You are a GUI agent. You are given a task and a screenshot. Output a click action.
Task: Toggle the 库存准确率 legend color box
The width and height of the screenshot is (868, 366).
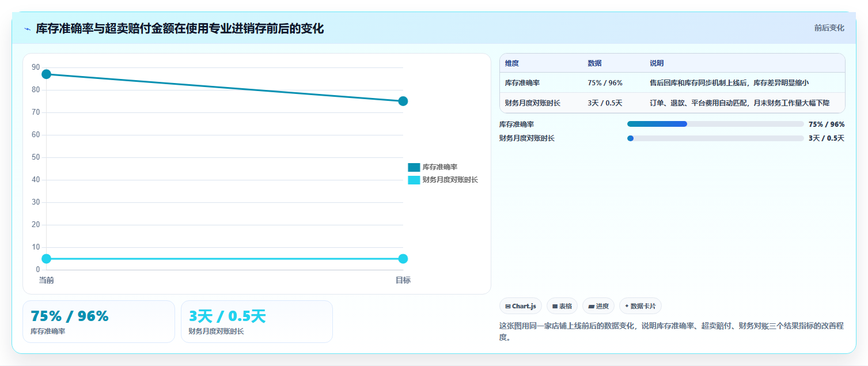point(414,167)
